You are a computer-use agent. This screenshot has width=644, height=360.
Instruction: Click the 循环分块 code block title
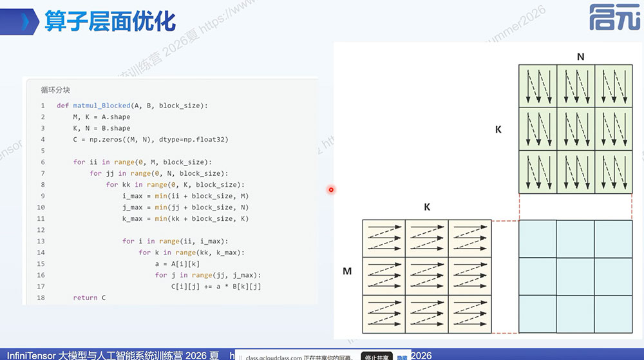coord(55,90)
